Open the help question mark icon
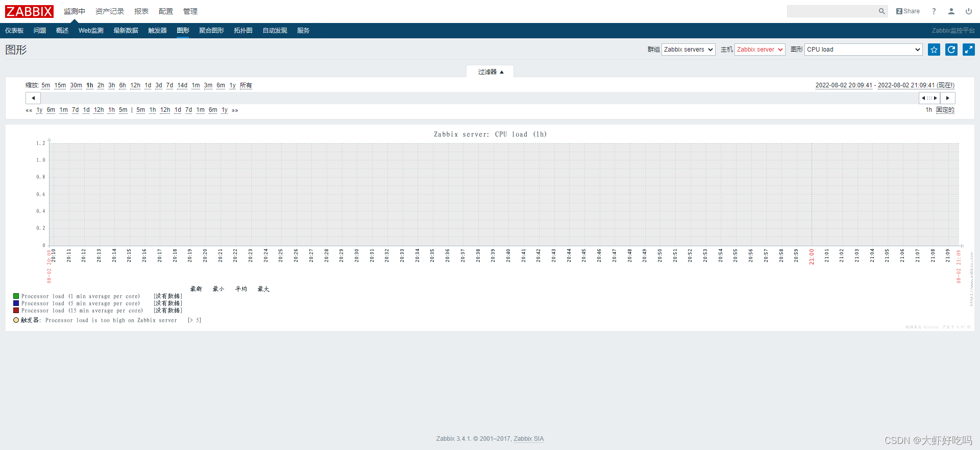980x450 pixels. (934, 11)
